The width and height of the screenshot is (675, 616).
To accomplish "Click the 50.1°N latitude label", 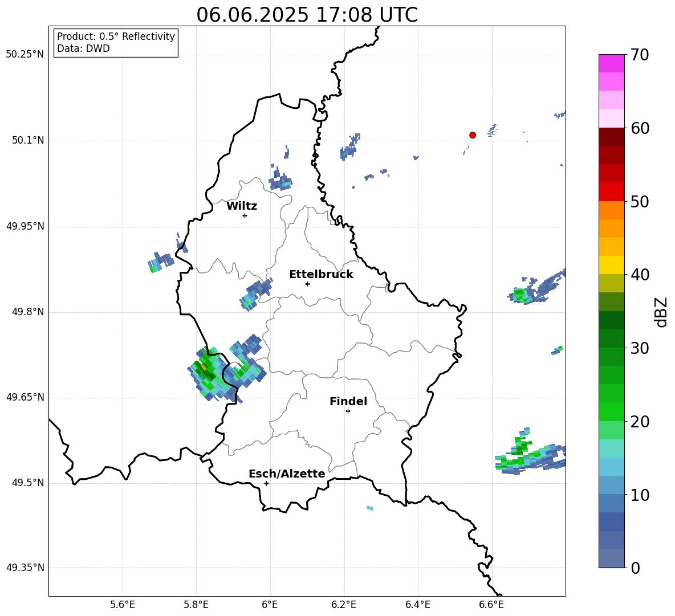I will coord(28,140).
